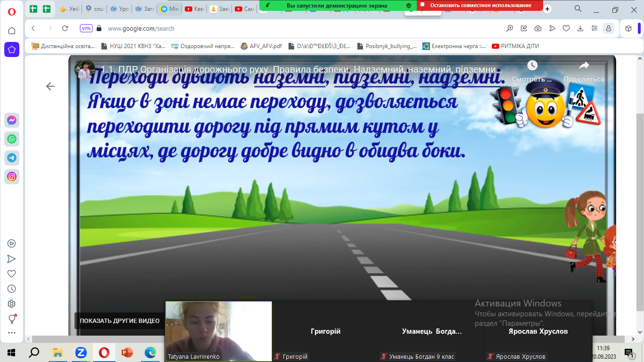
Task: Open lightbulb tips icon in sidebar
Action: coord(12,319)
